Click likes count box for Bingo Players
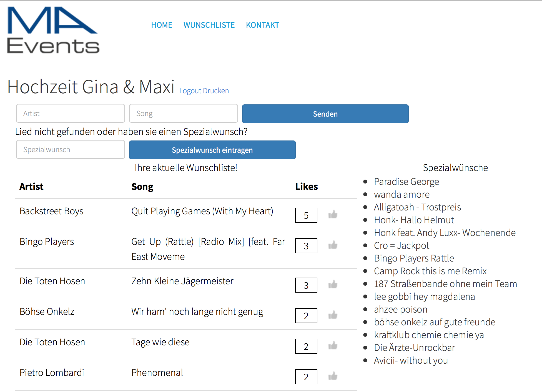This screenshot has width=542, height=392. point(306,246)
